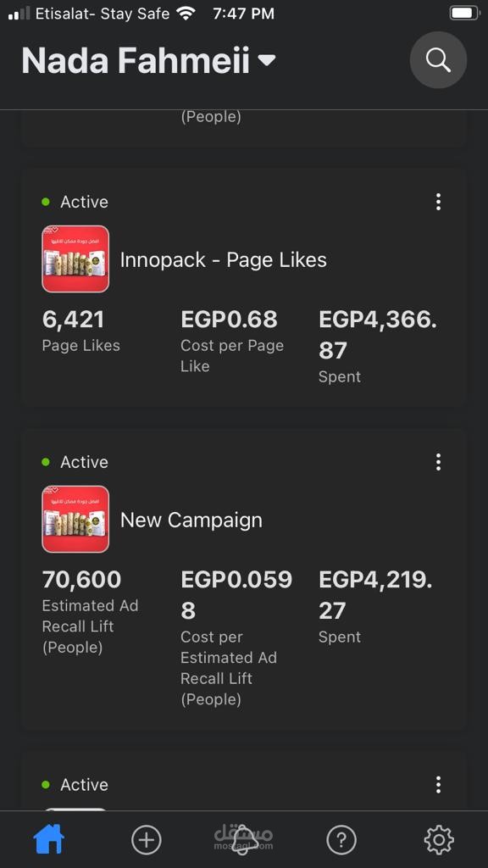Open the settings gear icon
This screenshot has height=868, width=488.
point(439,840)
